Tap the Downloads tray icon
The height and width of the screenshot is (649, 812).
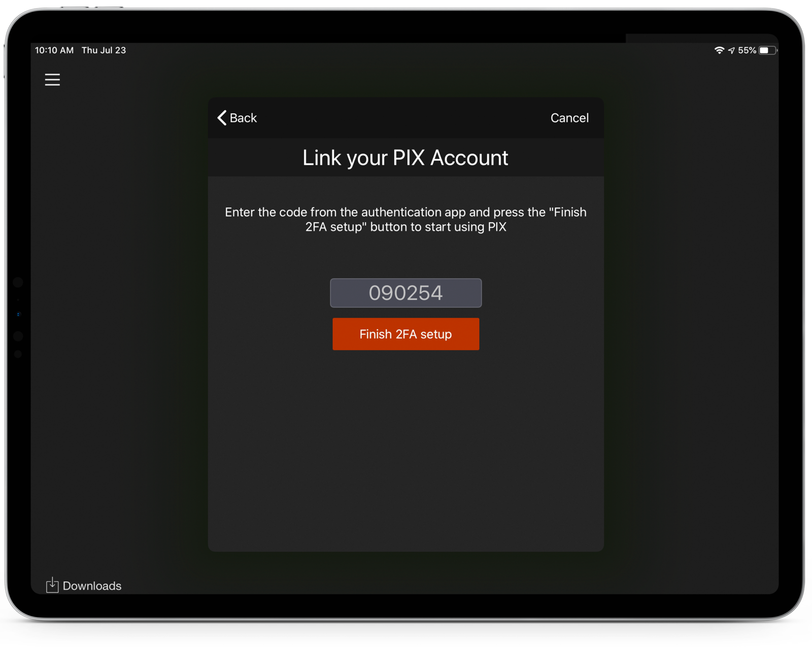click(52, 585)
